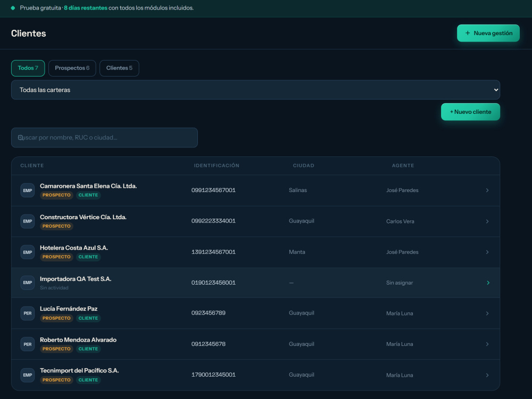Click identification 0190123456001
The image size is (532, 399).
213,282
